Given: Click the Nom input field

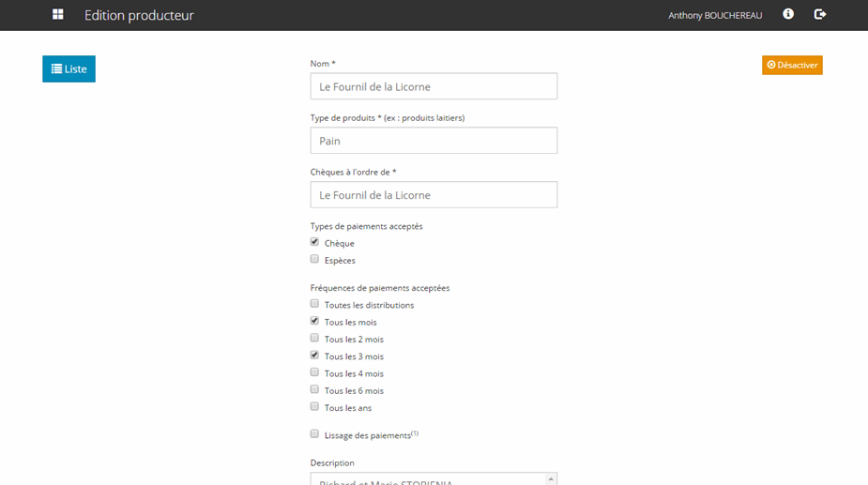Looking at the screenshot, I should [434, 86].
